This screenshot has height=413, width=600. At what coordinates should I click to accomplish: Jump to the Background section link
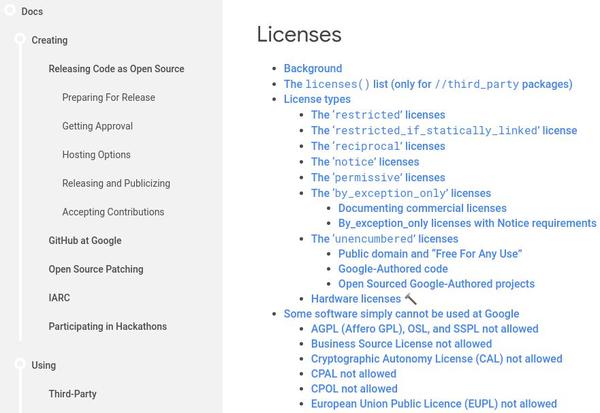click(312, 69)
